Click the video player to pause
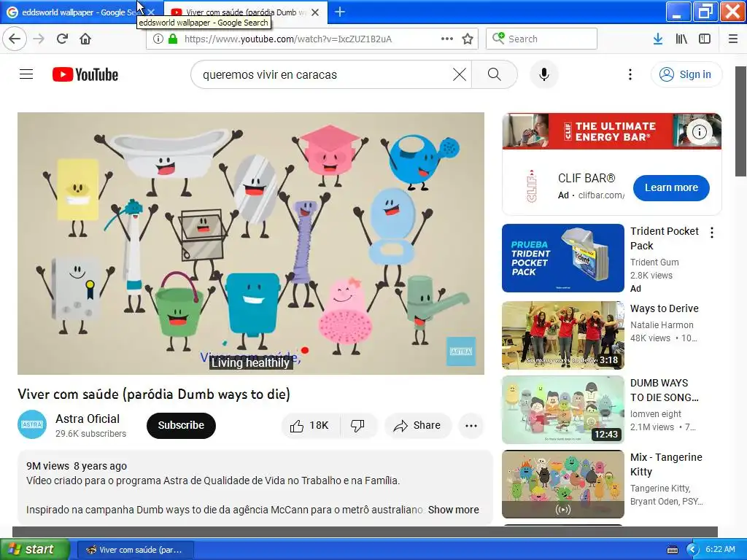This screenshot has width=747, height=560. click(x=251, y=244)
